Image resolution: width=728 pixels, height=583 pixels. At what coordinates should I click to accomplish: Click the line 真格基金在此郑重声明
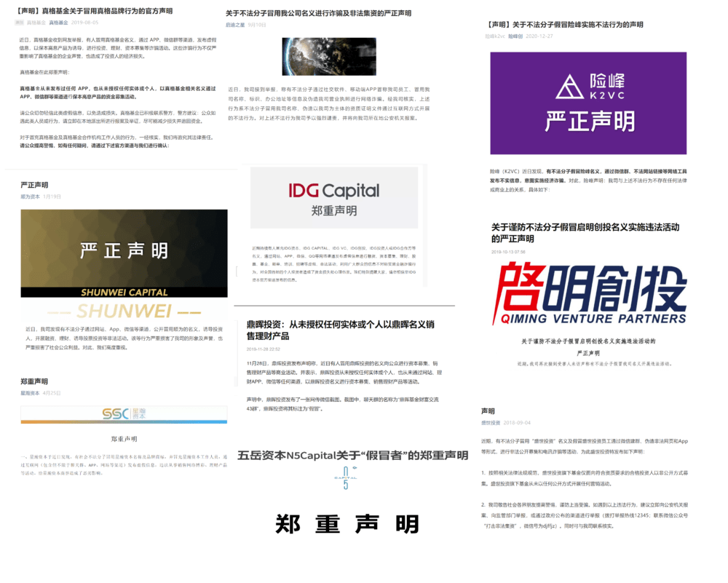[44, 72]
